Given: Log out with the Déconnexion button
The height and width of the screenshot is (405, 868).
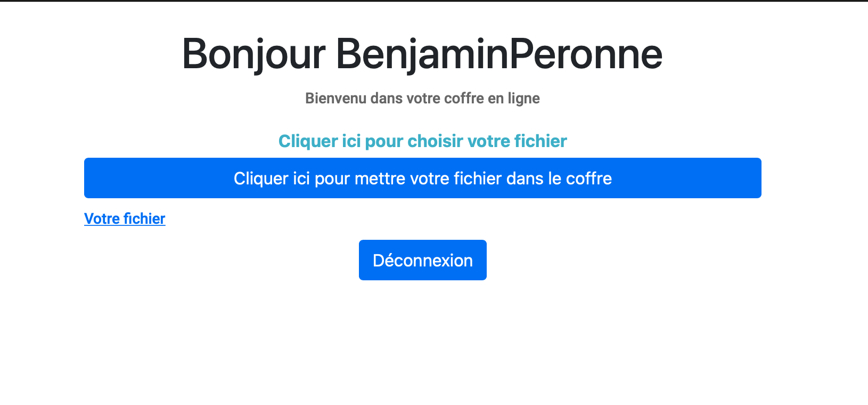Looking at the screenshot, I should pyautogui.click(x=422, y=260).
